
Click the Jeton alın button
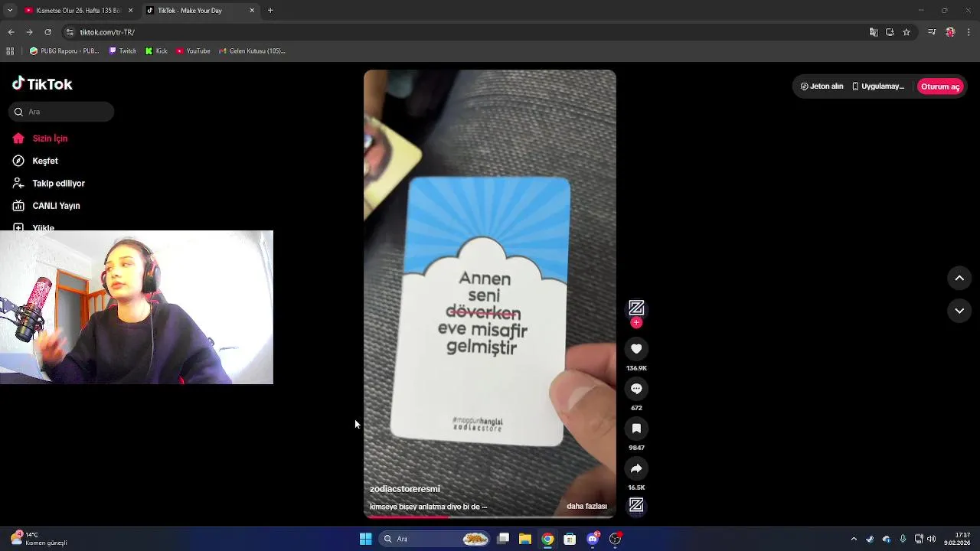[822, 86]
